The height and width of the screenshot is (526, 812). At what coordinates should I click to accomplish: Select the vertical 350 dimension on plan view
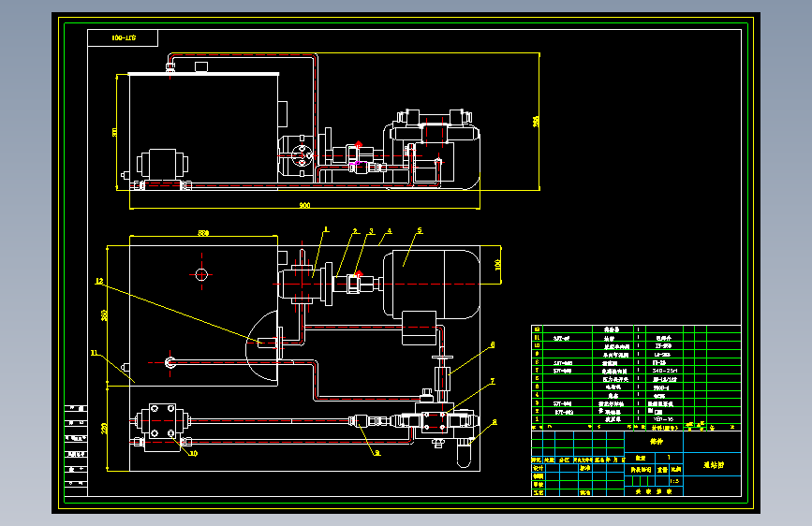point(104,315)
